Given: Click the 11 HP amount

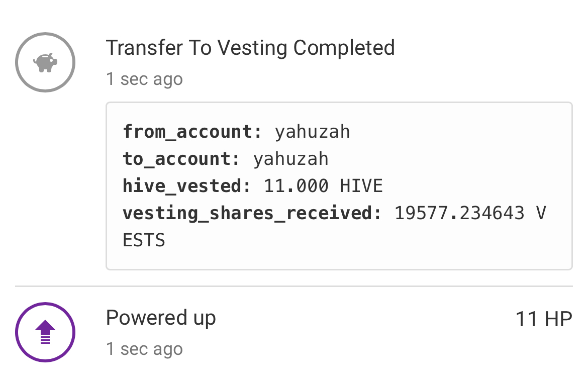Looking at the screenshot, I should [544, 319].
